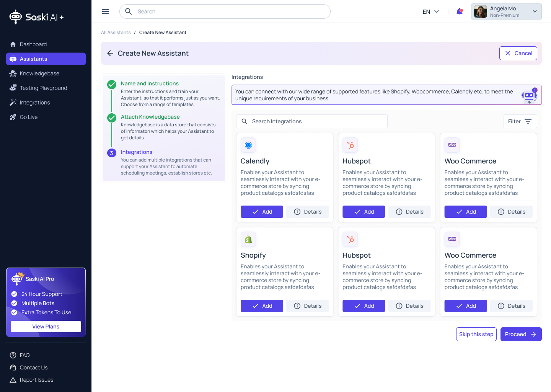Click the Calendly card title

(255, 161)
